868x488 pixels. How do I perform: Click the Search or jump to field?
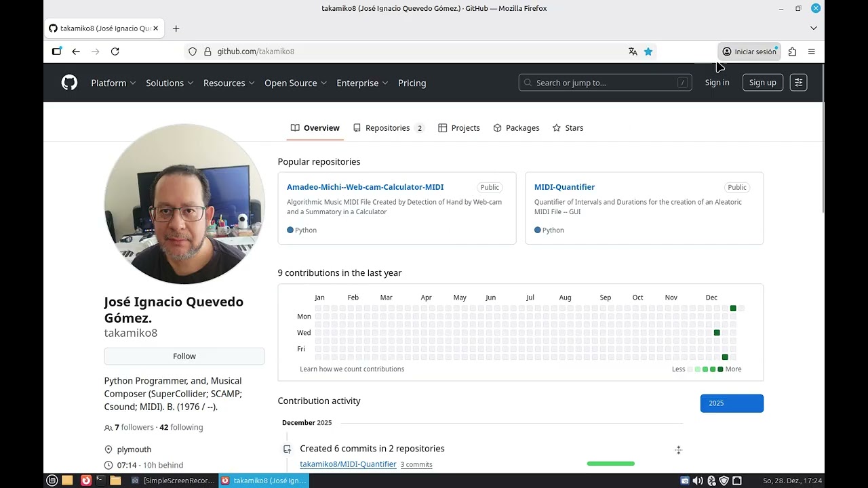click(606, 83)
